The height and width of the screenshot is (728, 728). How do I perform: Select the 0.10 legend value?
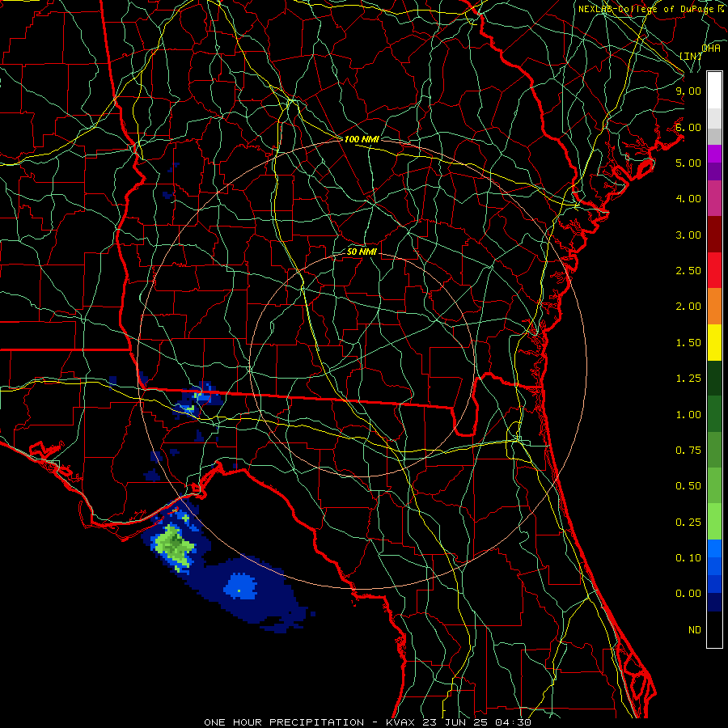point(688,558)
